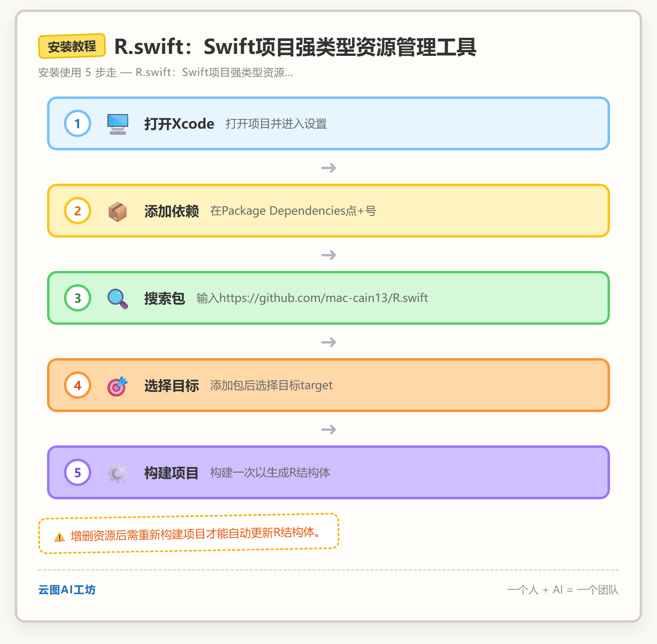Image resolution: width=657 pixels, height=644 pixels.
Task: Click the footer slogan 一个人 + AI = 一个团队
Action: (x=563, y=590)
